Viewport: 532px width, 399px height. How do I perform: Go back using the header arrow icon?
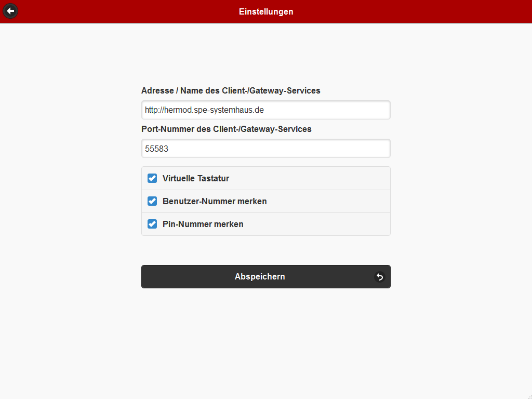[10, 11]
